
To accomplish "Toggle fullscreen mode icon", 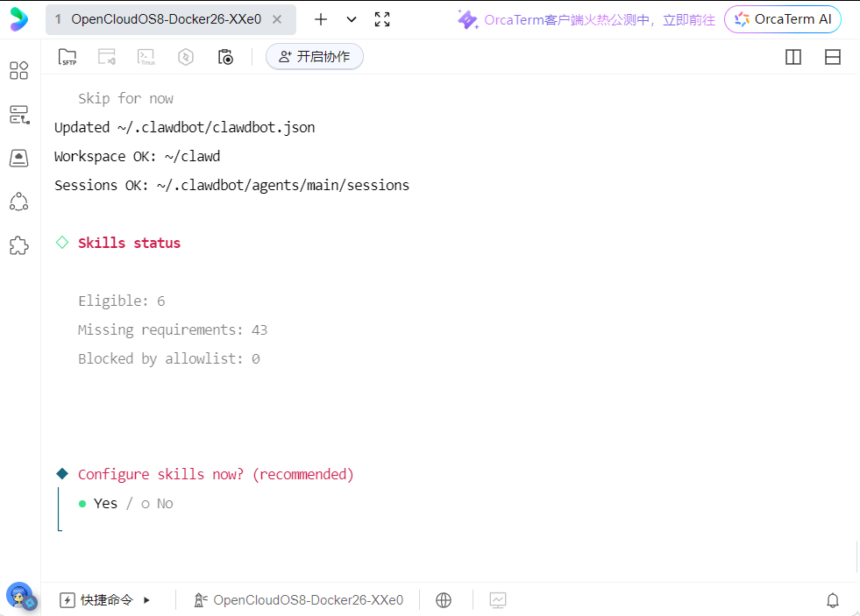I will [382, 19].
